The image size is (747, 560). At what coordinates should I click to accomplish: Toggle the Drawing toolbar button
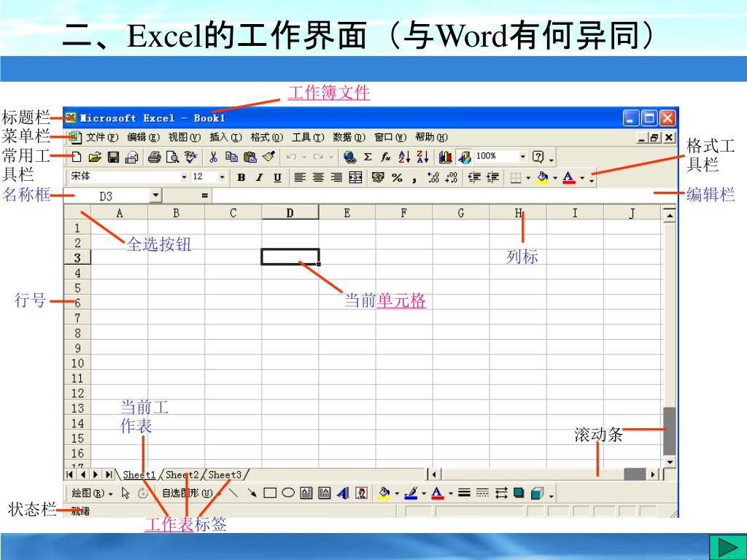(464, 157)
